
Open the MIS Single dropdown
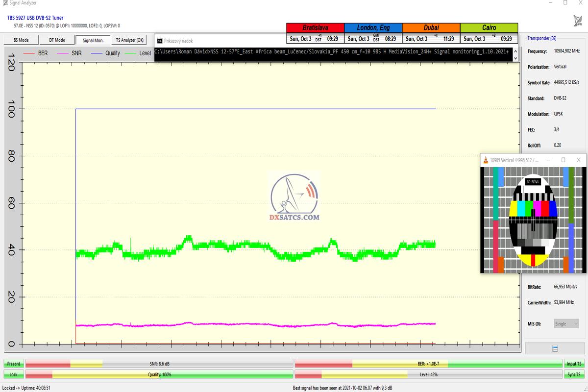[x=566, y=323]
